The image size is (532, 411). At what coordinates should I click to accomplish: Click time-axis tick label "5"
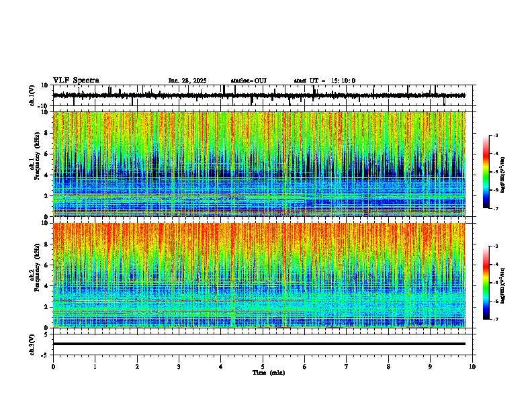pyautogui.click(x=263, y=367)
